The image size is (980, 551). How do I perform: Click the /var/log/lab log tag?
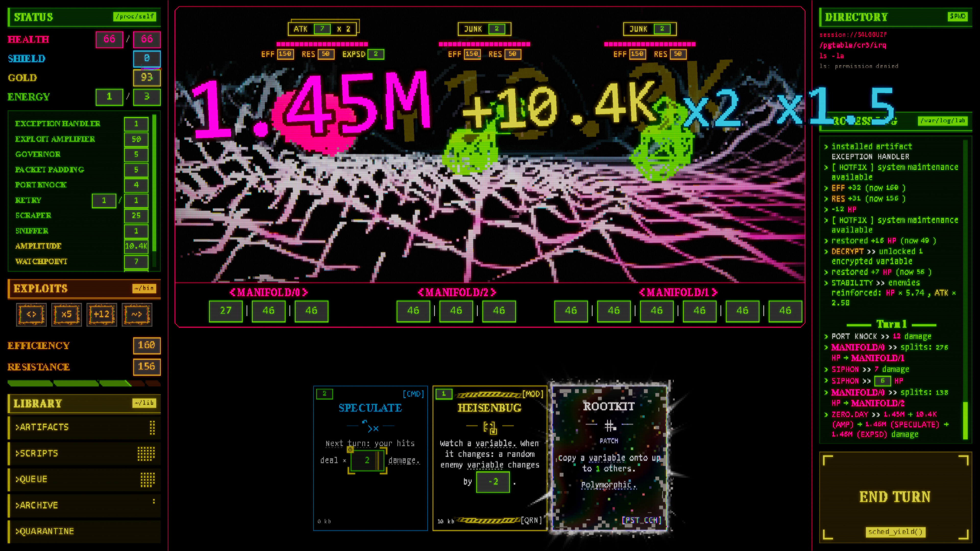pyautogui.click(x=943, y=121)
